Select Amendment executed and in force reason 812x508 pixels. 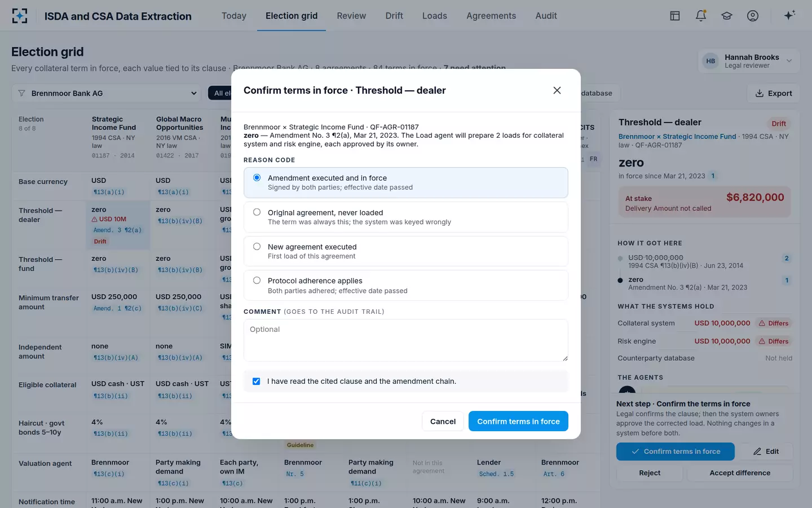(405, 182)
